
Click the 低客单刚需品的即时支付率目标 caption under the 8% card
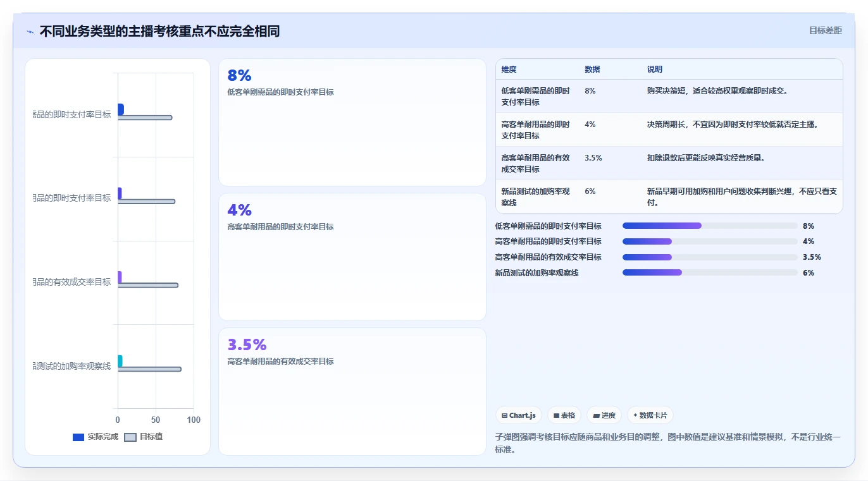(x=280, y=92)
